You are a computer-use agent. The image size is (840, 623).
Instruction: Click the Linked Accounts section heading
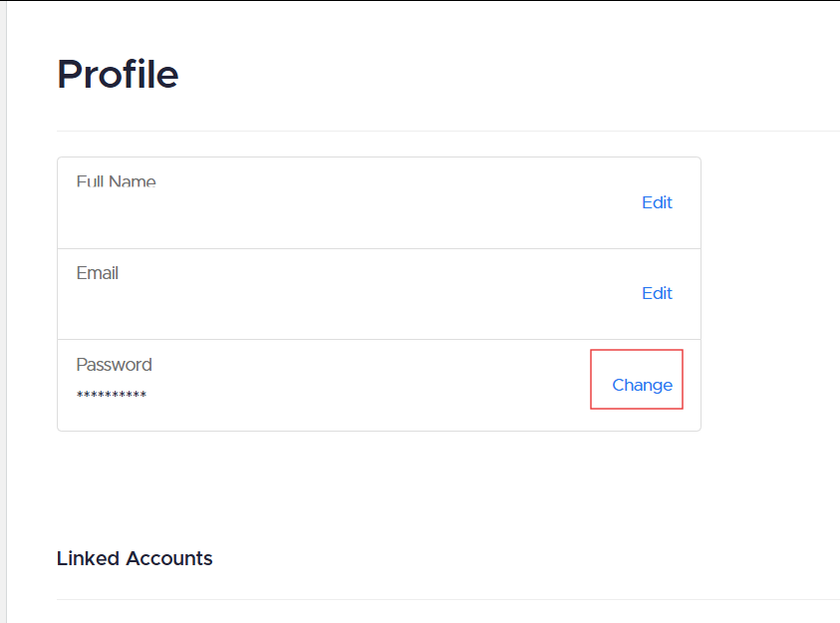(x=135, y=558)
